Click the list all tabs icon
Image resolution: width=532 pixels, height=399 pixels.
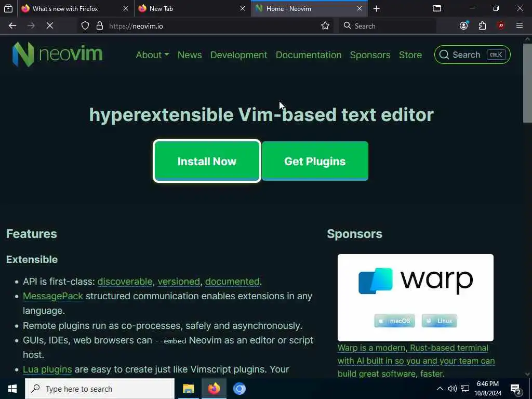437,8
